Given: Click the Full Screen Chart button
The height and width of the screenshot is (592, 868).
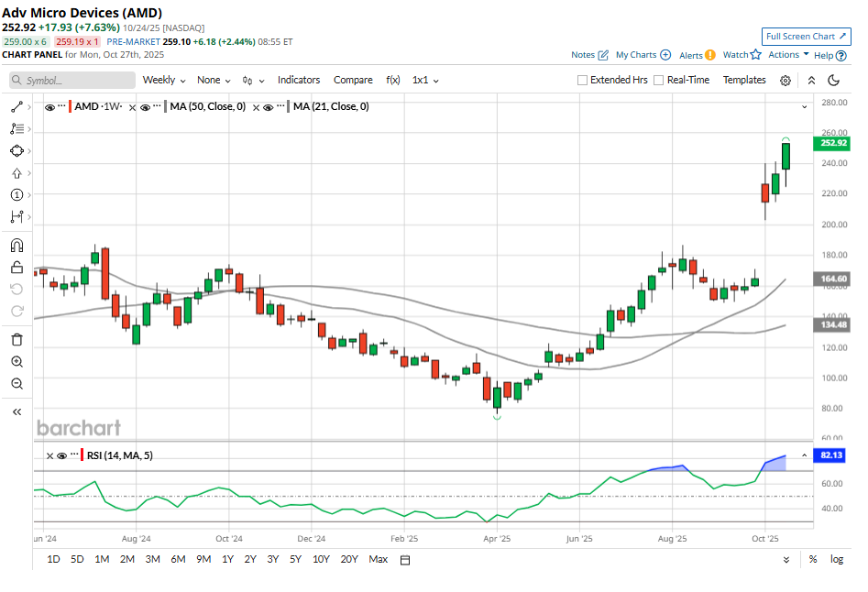Looking at the screenshot, I should [x=806, y=37].
